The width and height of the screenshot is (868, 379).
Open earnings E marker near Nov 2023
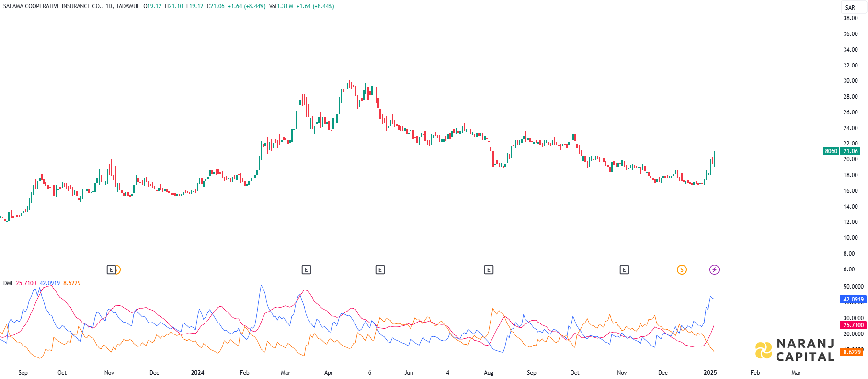coord(111,270)
